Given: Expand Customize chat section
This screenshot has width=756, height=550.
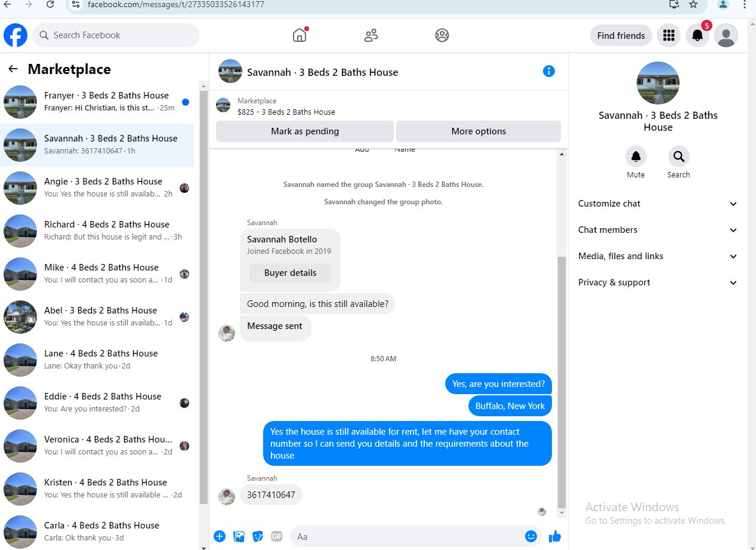Looking at the screenshot, I should (x=658, y=204).
